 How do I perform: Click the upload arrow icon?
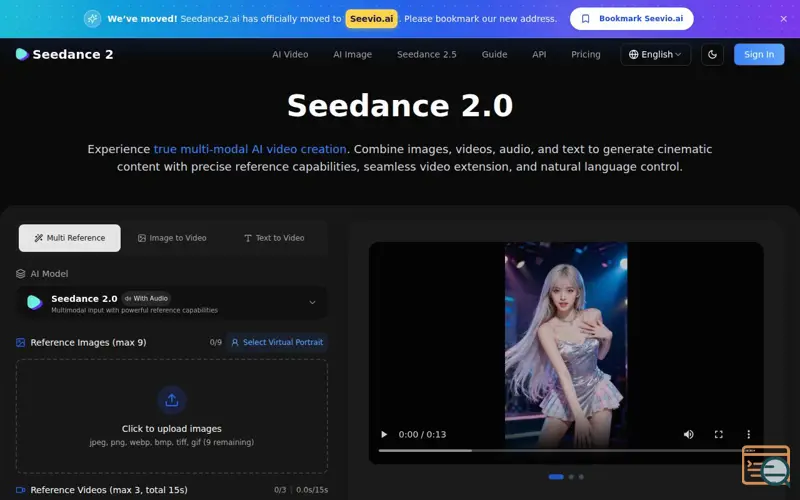(171, 400)
